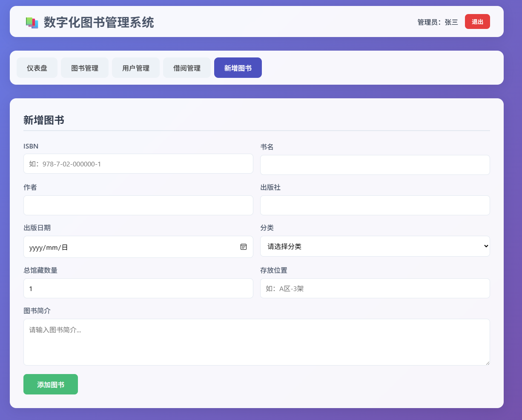Go to the 用户管理 tab
Screen dimensions: 522x420
136,68
